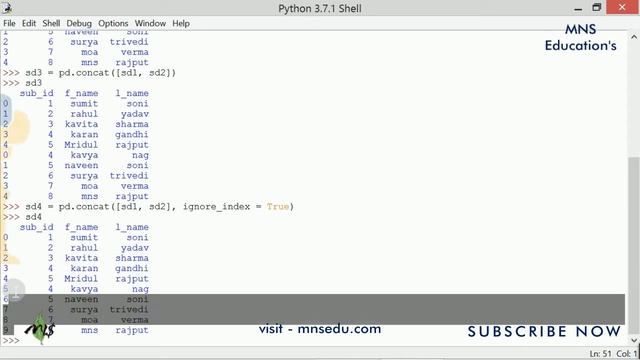Viewport: 640px width, 360px height.
Task: Click the scrollbar up arrow
Action: tap(633, 37)
